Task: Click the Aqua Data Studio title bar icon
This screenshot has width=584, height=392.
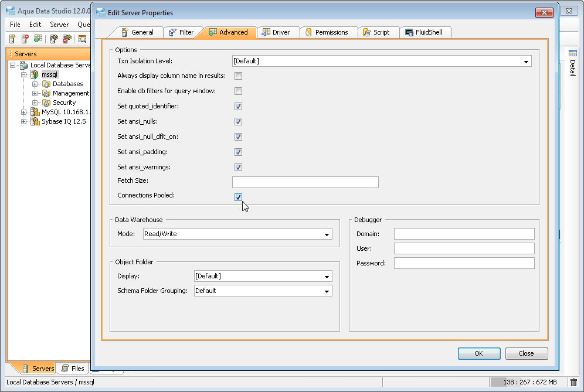Action: click(x=11, y=11)
